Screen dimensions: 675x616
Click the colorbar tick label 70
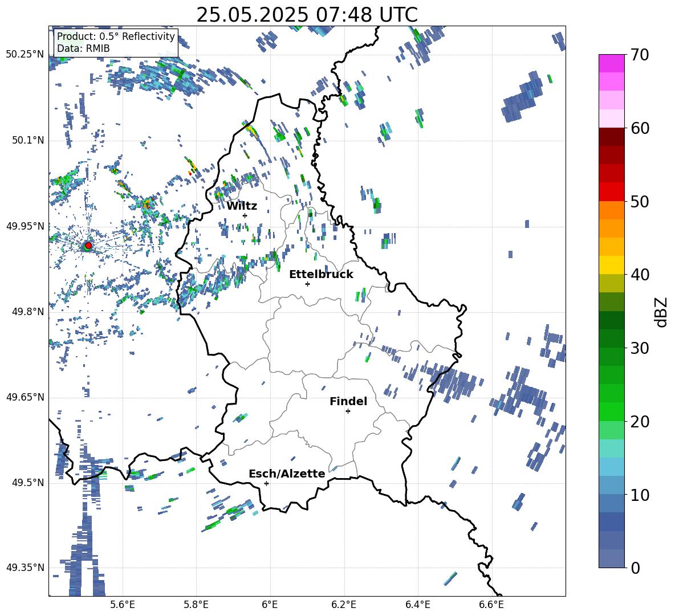click(x=640, y=55)
